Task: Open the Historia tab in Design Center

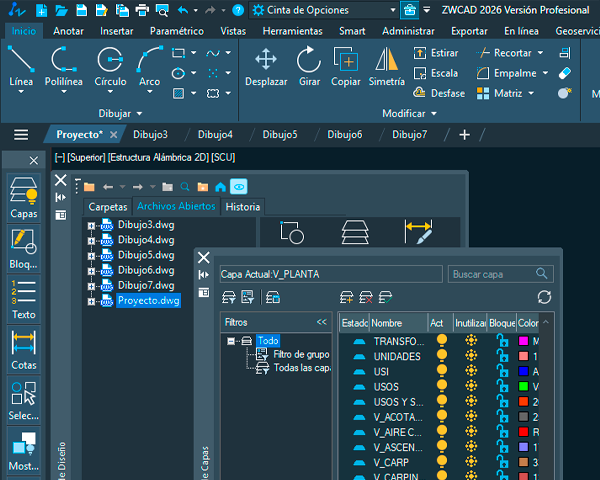Action: (x=242, y=207)
